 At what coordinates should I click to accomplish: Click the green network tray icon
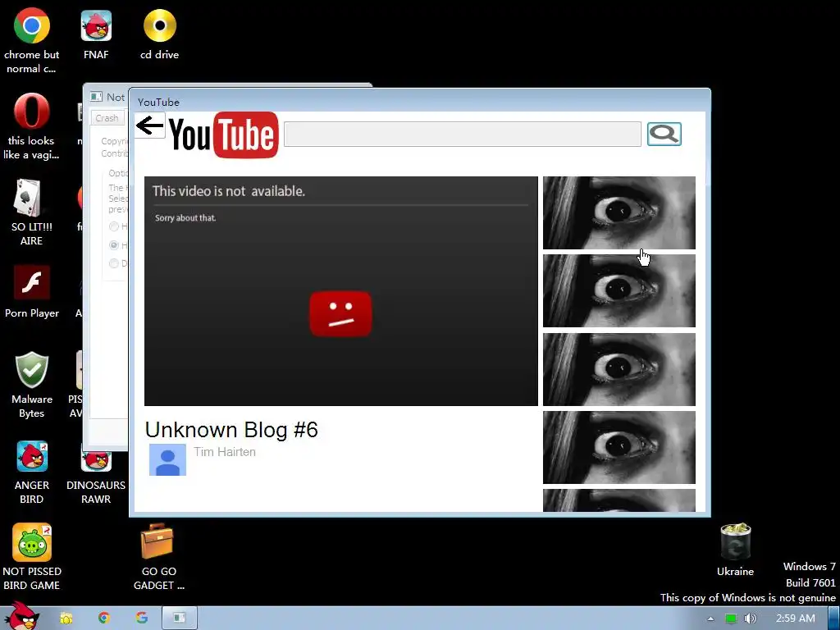[731, 619]
